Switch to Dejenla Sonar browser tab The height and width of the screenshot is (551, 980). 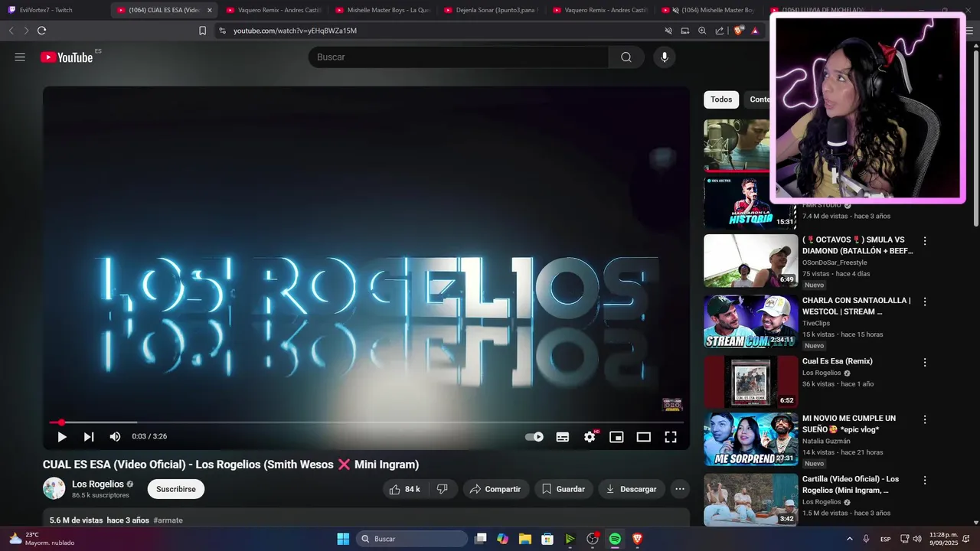click(x=492, y=10)
